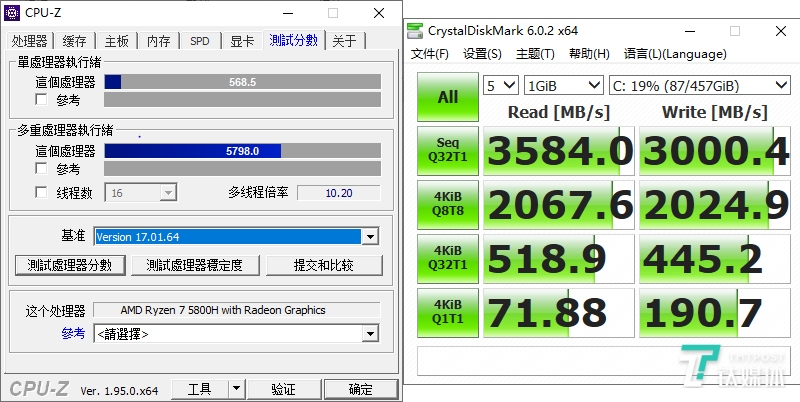The height and width of the screenshot is (402, 800).
Task: Select the 測試分數 tab
Action: click(x=294, y=40)
